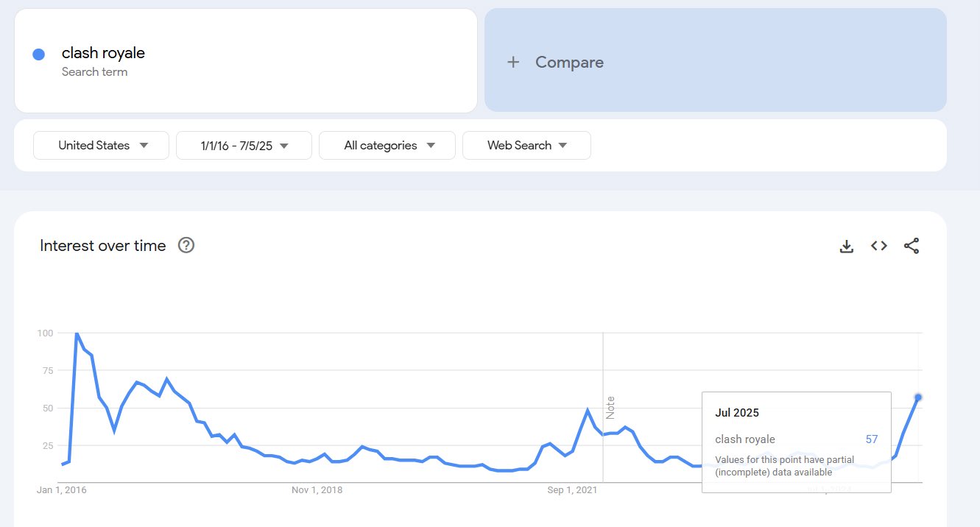
Task: Edit the clash royale search term
Action: [103, 53]
